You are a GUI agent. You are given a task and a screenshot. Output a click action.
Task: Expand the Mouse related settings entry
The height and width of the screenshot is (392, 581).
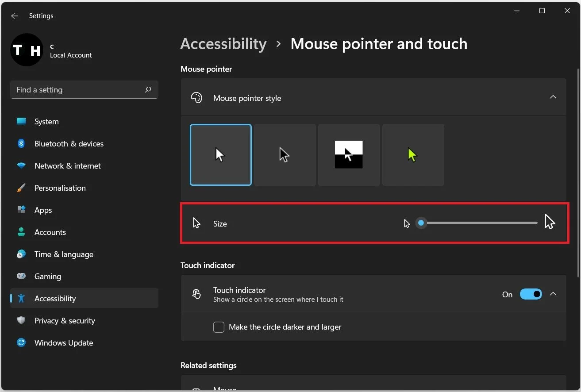click(374, 385)
